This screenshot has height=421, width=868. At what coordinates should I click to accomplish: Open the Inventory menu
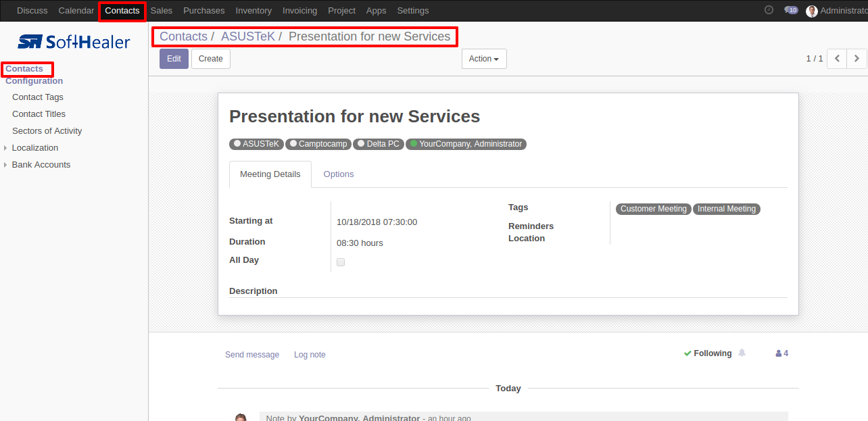(x=254, y=11)
